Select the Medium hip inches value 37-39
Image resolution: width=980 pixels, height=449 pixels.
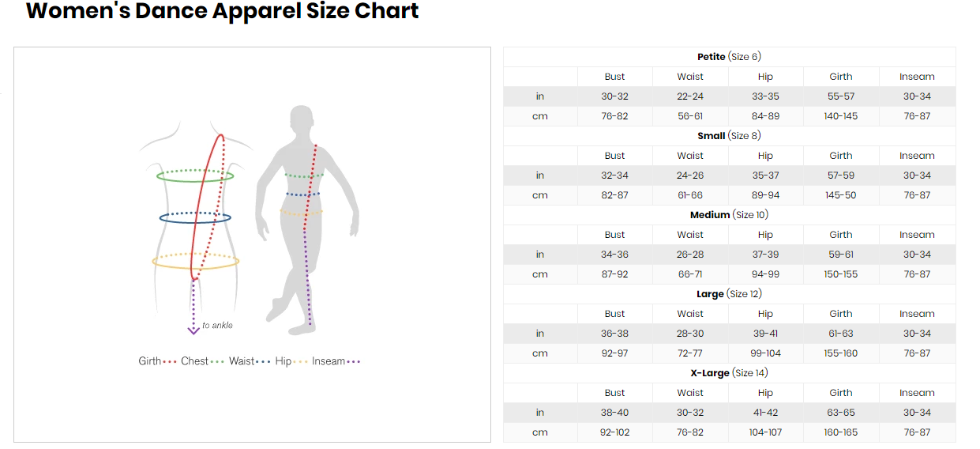765,255
